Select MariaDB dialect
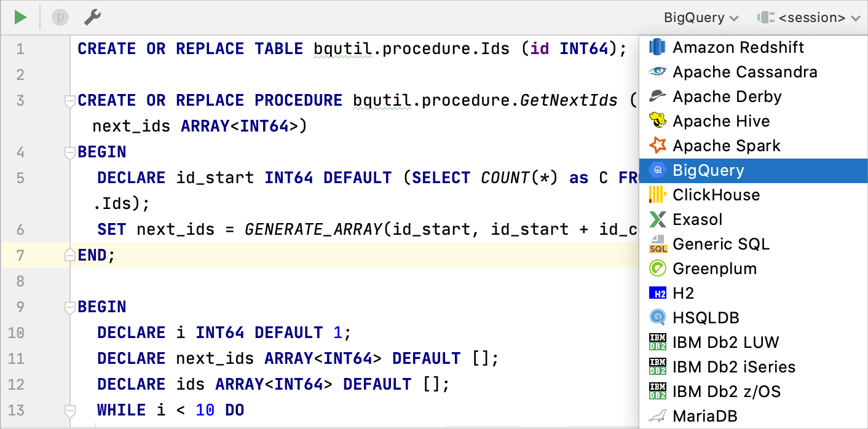The height and width of the screenshot is (429, 868). tap(754, 416)
